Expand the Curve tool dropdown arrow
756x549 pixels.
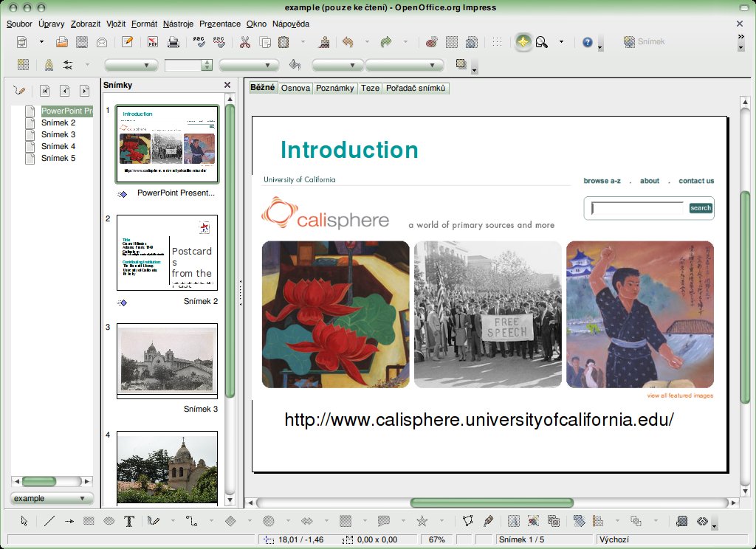[x=173, y=521]
